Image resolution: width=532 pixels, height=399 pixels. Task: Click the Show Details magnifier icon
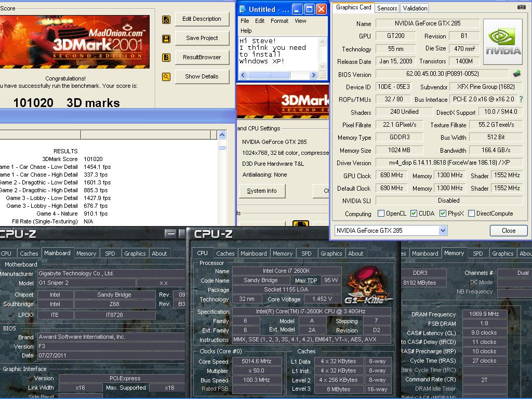click(166, 77)
